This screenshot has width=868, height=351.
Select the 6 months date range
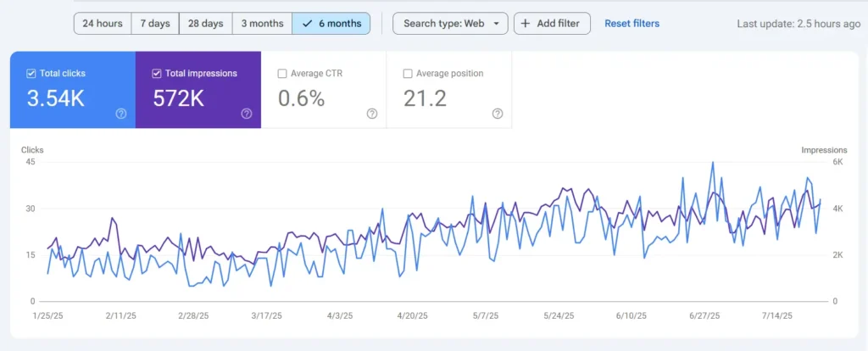coord(331,24)
